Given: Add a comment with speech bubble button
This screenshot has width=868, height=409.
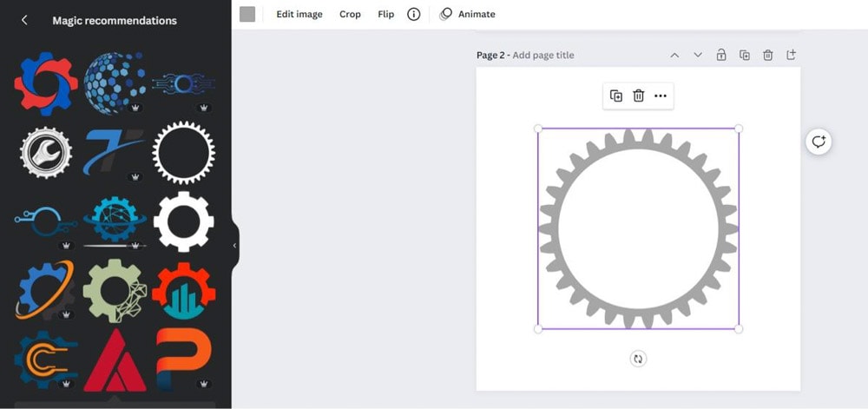Looking at the screenshot, I should pyautogui.click(x=819, y=142).
